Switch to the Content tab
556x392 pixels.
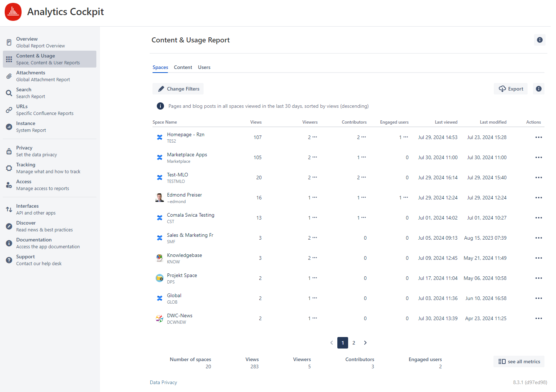(x=183, y=67)
